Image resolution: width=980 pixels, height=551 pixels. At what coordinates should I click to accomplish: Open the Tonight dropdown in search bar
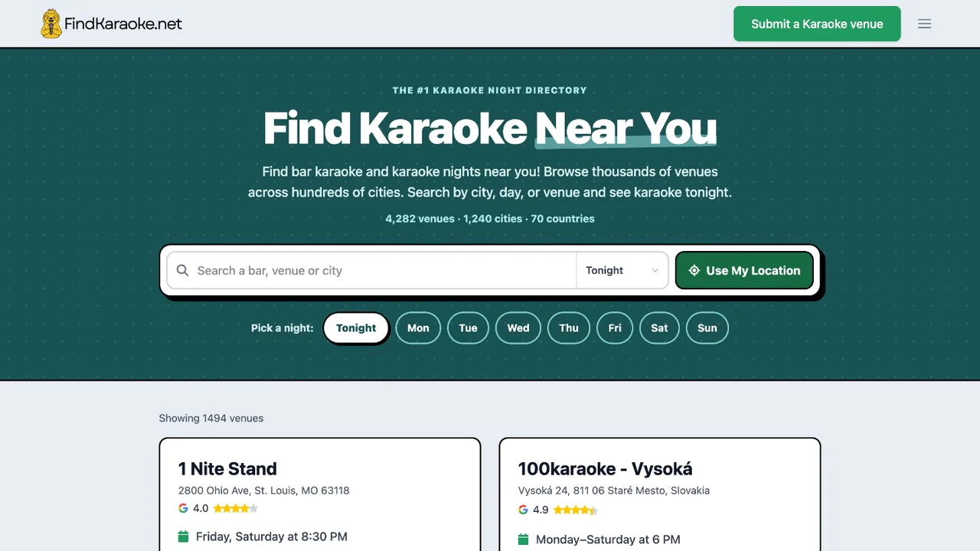(x=622, y=270)
